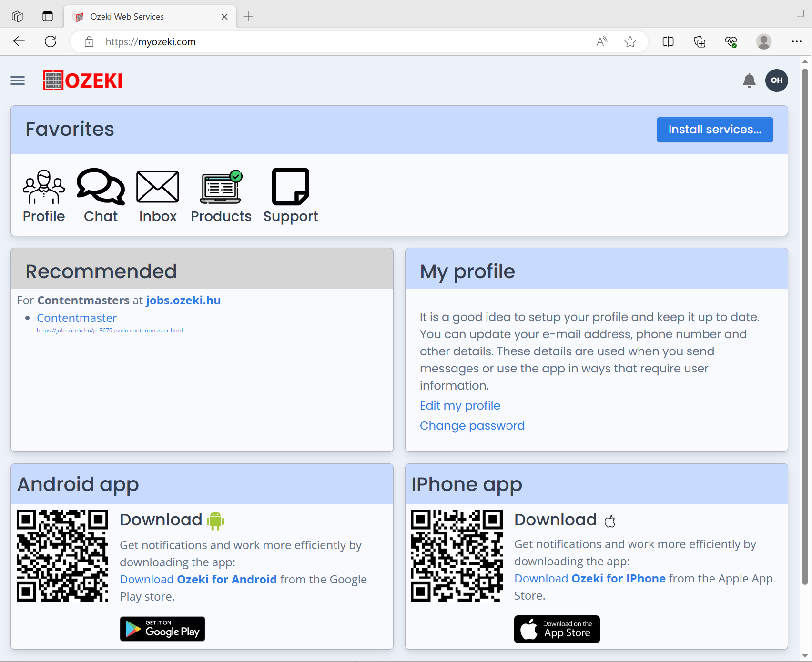
Task: Open the hamburger menu next to Ozeki logo
Action: point(18,80)
